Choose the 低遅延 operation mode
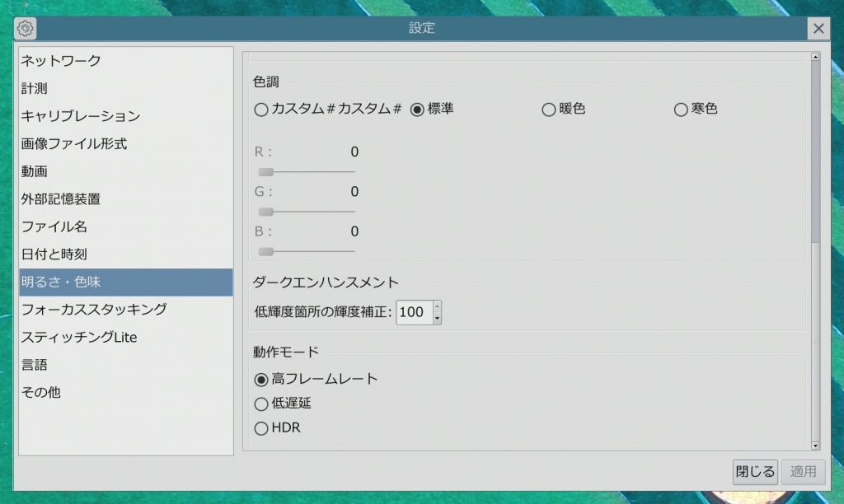Screen dimensions: 844x504 [261, 404]
